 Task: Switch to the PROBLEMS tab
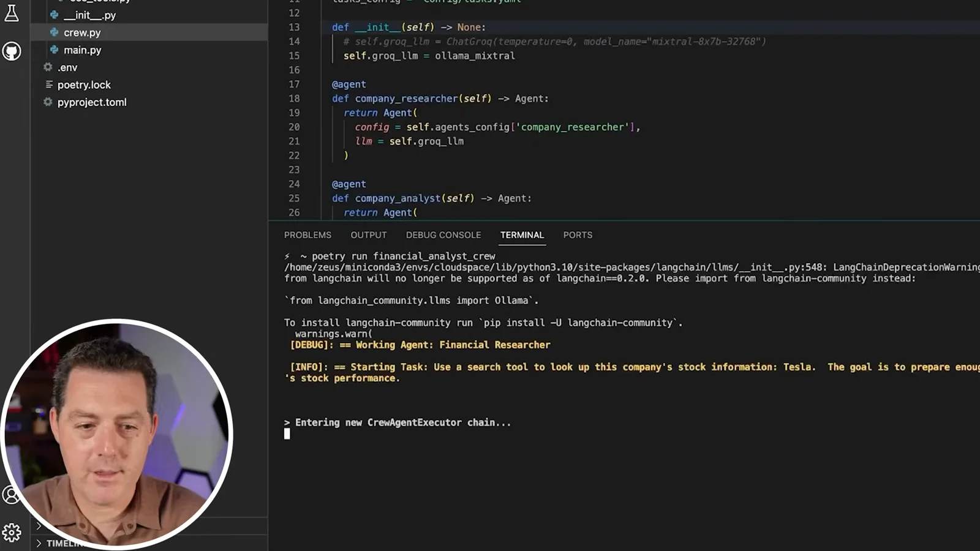pos(307,235)
